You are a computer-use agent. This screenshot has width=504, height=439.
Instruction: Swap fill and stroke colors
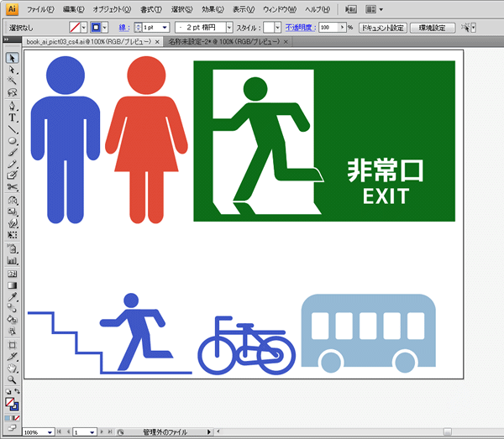coord(17,391)
